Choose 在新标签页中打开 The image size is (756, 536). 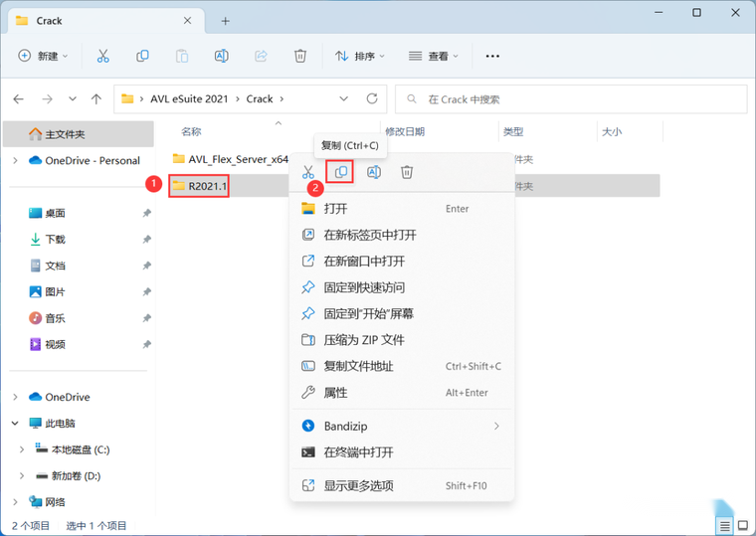tap(402, 235)
